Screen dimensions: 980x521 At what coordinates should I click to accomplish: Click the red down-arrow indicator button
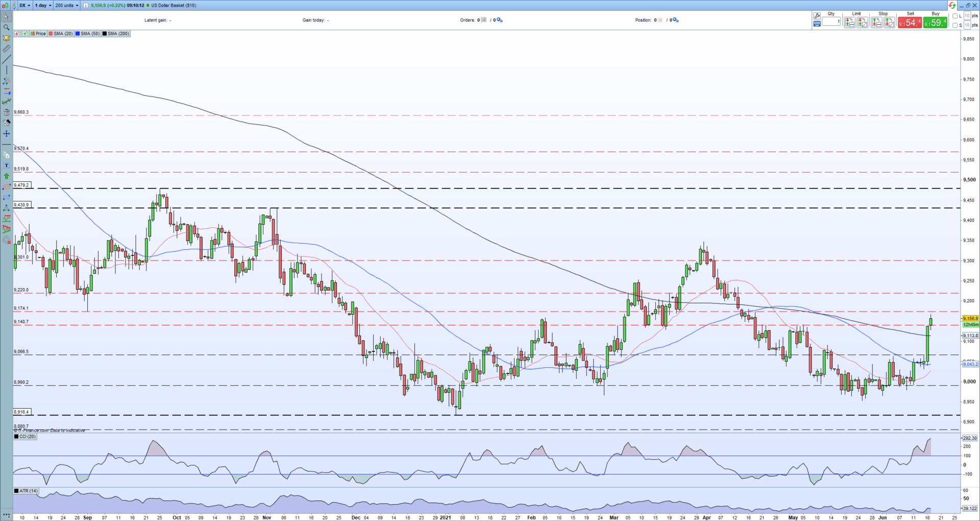click(17, 34)
